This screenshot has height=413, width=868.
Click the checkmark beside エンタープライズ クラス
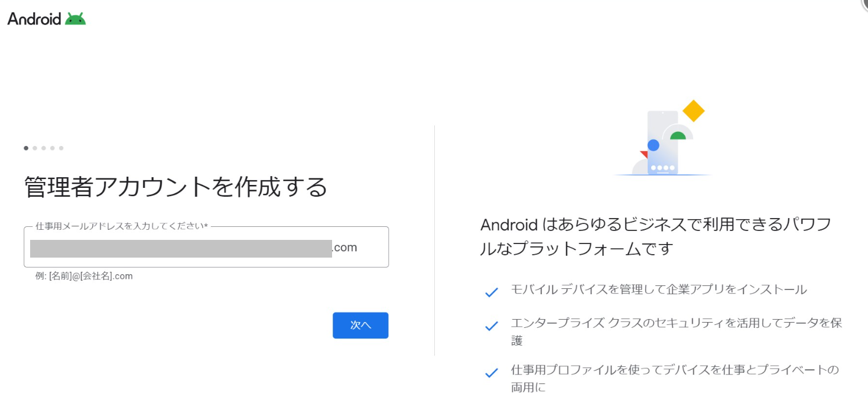click(x=491, y=326)
